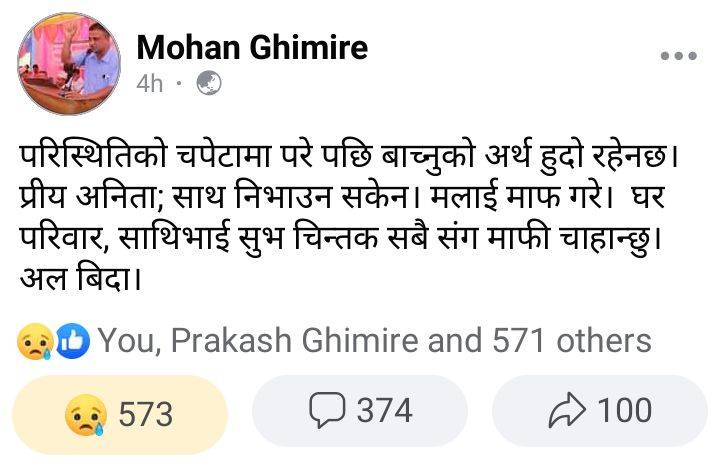
Task: Click the crying face icon on the reaction button
Action: pos(85,413)
